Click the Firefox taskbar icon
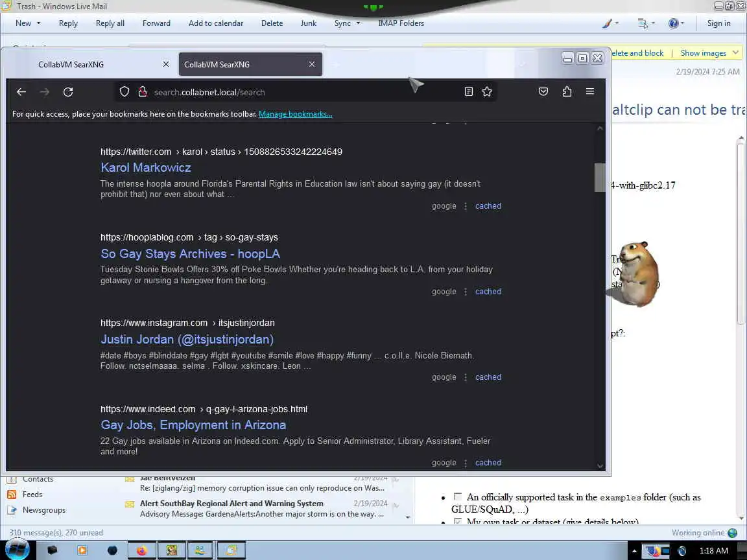This screenshot has width=747, height=560. (x=142, y=550)
